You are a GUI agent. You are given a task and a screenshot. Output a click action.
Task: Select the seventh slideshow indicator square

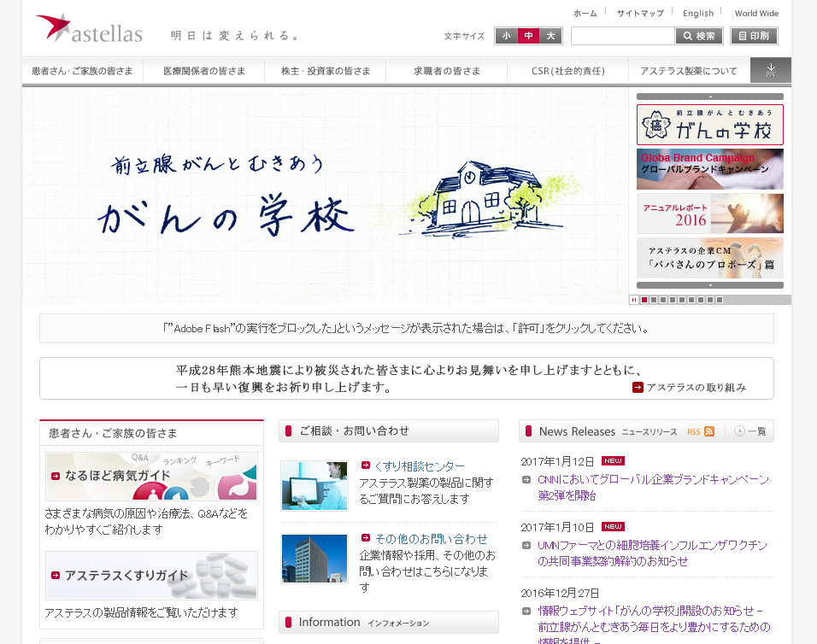(700, 300)
